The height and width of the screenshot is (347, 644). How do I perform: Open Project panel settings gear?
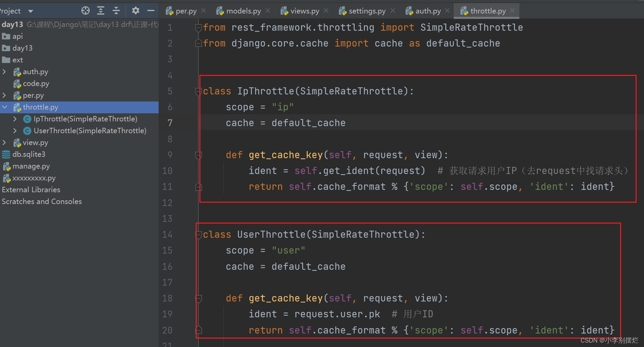coord(135,11)
